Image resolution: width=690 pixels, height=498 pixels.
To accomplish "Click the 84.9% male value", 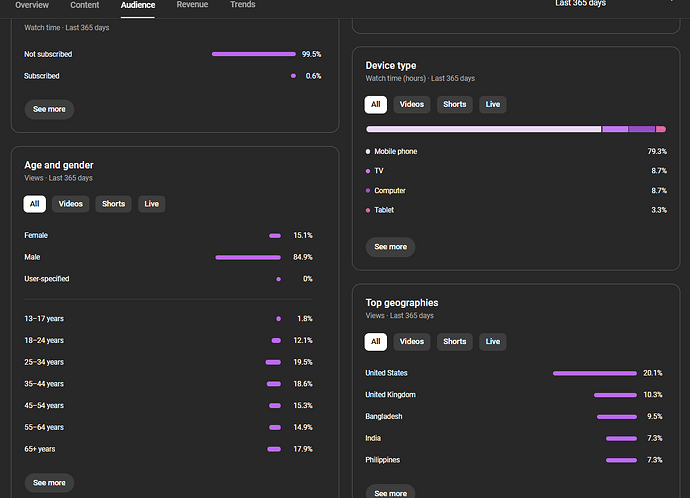I will pos(303,257).
